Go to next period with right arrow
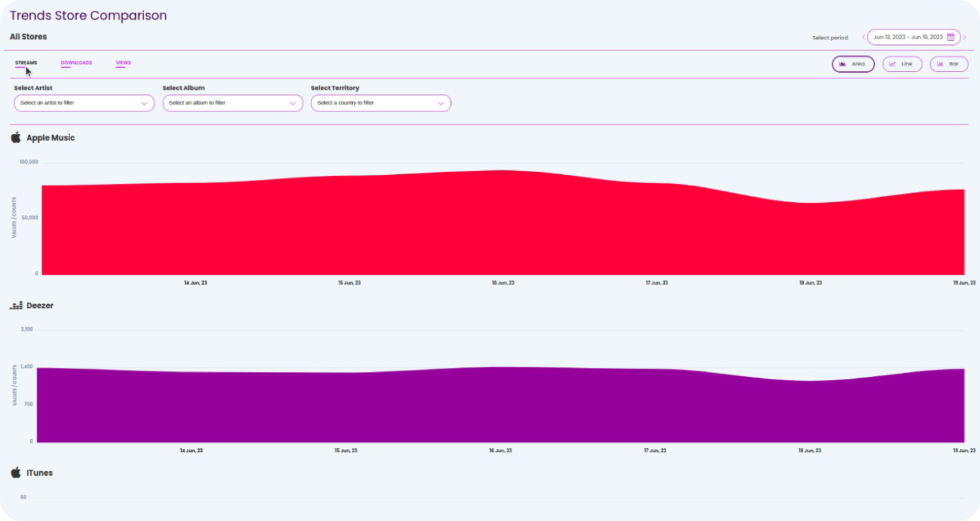980x521 pixels. pyautogui.click(x=965, y=37)
